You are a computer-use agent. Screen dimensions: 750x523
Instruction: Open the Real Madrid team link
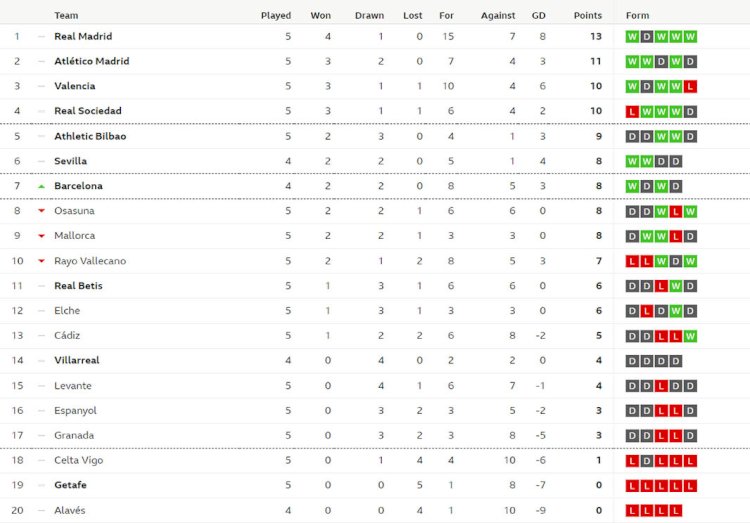(83, 36)
